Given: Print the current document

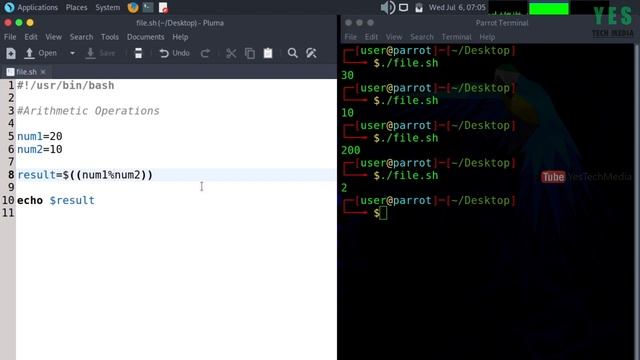Looking at the screenshot, I should pos(138,53).
